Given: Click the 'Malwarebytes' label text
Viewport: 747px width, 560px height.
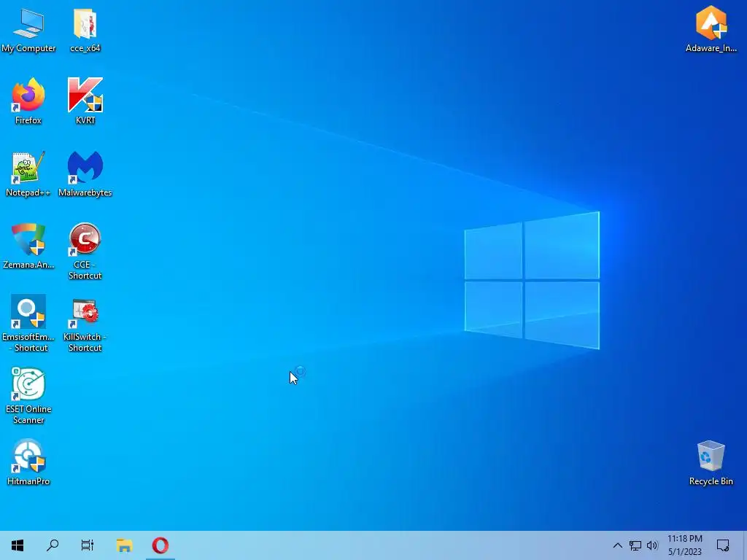Looking at the screenshot, I should pos(85,192).
